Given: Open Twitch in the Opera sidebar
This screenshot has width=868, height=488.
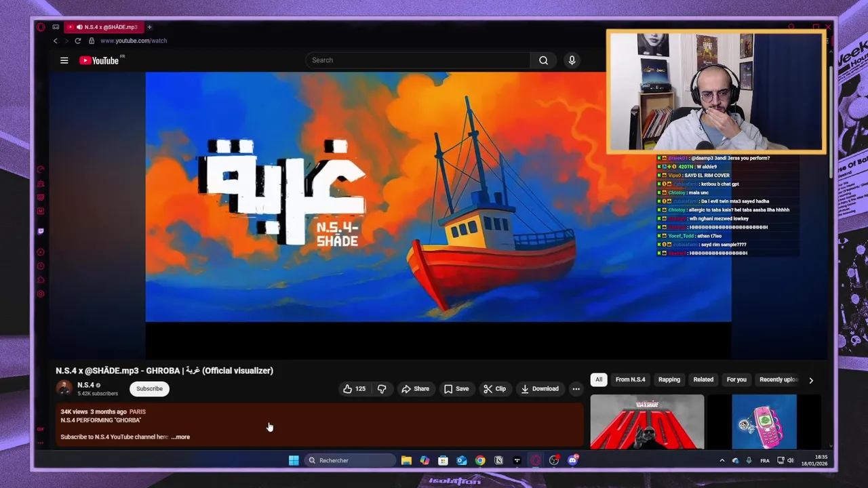Looking at the screenshot, I should (x=41, y=231).
